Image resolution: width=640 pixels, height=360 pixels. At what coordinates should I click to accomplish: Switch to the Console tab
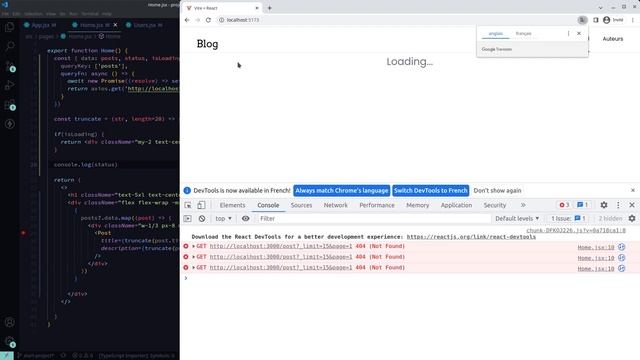coord(268,205)
